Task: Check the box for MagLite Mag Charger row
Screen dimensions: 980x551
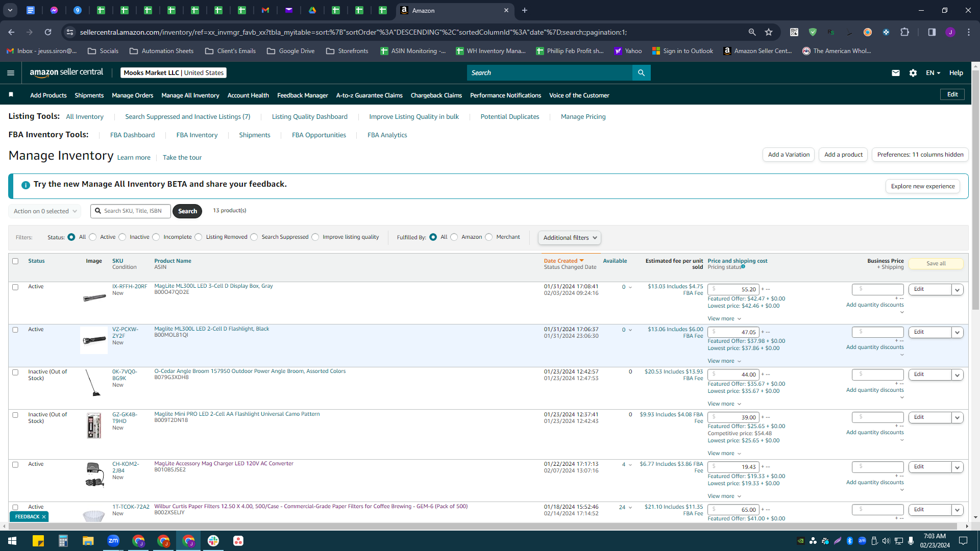Action: pyautogui.click(x=15, y=465)
